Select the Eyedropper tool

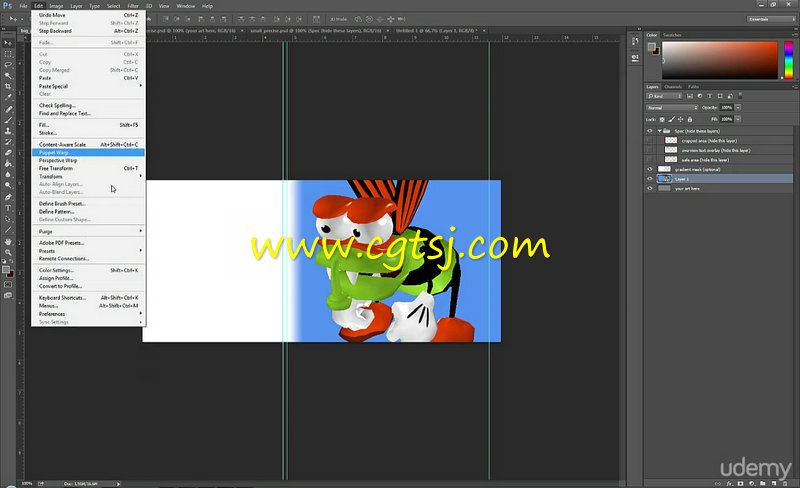pos(8,97)
